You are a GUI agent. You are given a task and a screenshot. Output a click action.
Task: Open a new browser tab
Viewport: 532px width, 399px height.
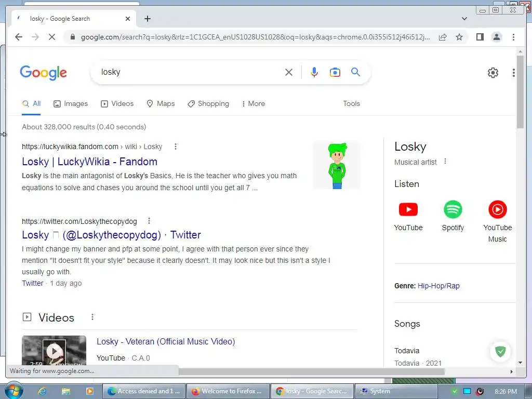147,19
